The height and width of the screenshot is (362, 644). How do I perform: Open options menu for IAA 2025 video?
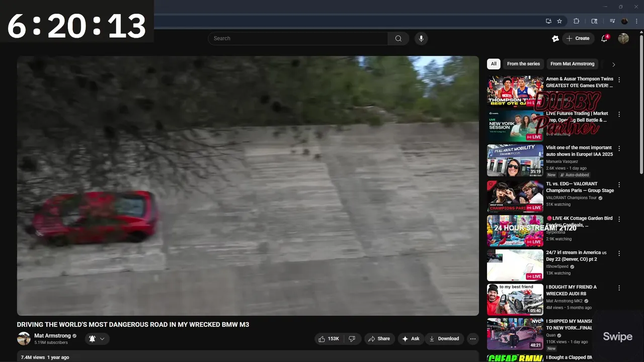pyautogui.click(x=619, y=149)
